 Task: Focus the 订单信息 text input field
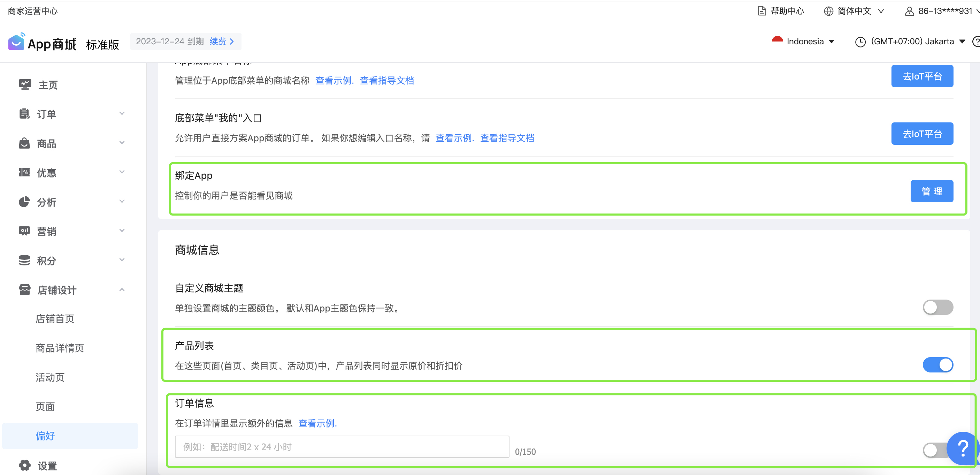pos(342,447)
